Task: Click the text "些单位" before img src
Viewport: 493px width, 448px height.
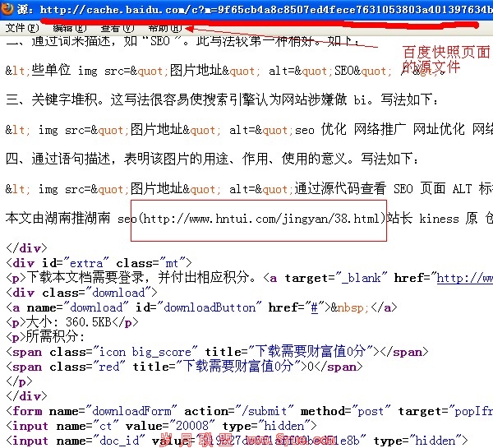Action: [x=51, y=70]
